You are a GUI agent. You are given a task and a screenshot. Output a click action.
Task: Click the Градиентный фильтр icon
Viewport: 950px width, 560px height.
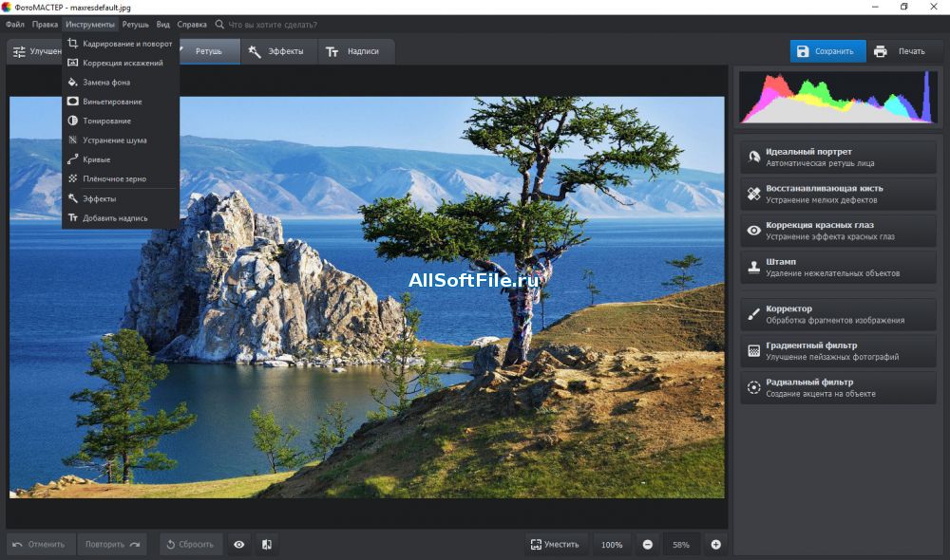[x=753, y=351]
